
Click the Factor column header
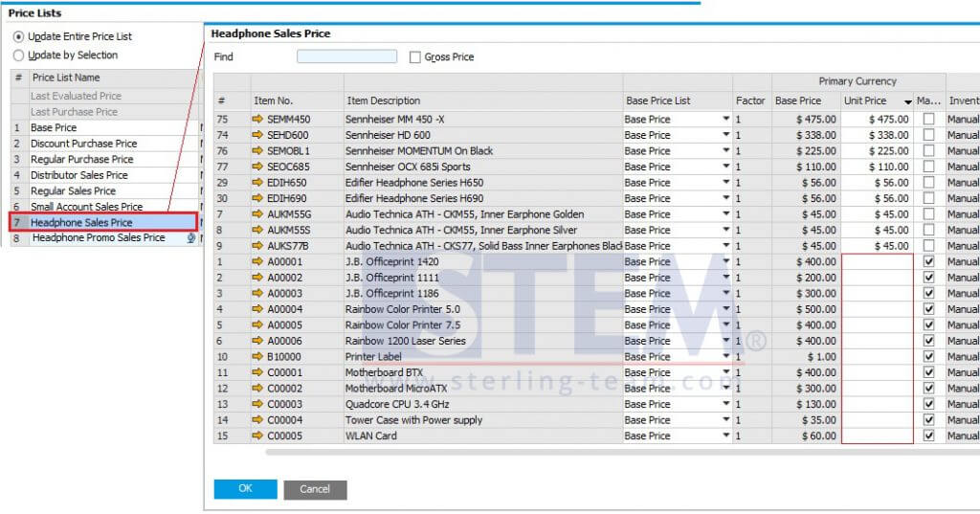point(752,101)
